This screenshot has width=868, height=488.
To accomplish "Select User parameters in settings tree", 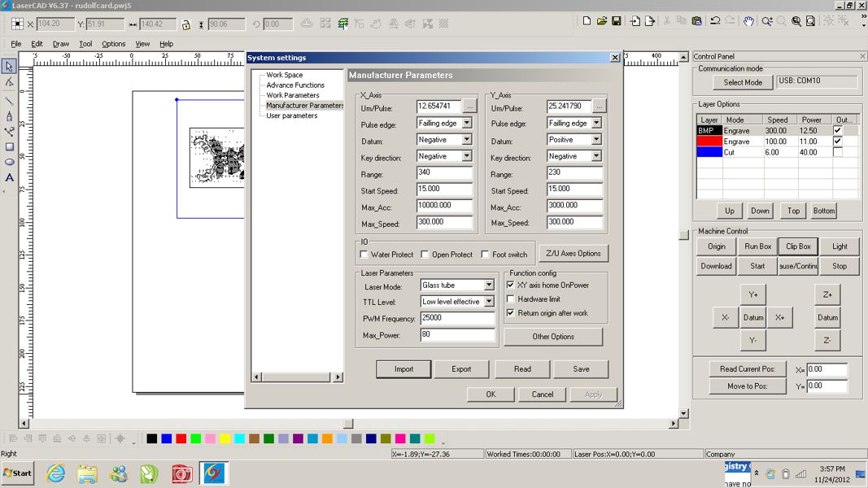I will 291,115.
